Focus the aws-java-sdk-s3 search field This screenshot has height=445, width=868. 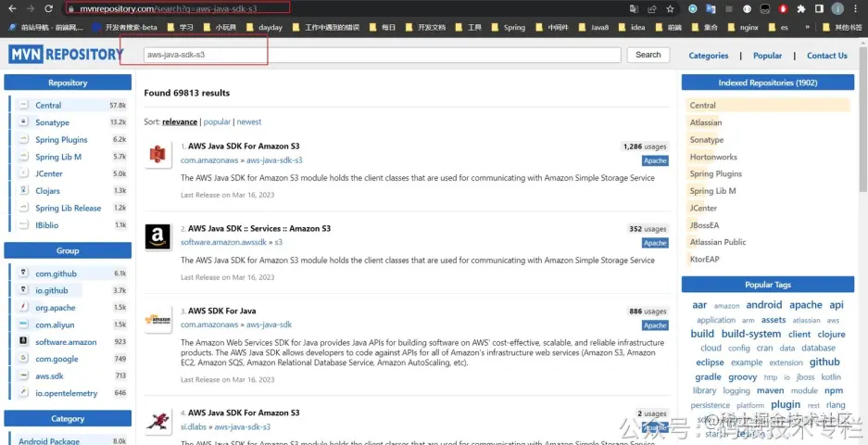382,55
